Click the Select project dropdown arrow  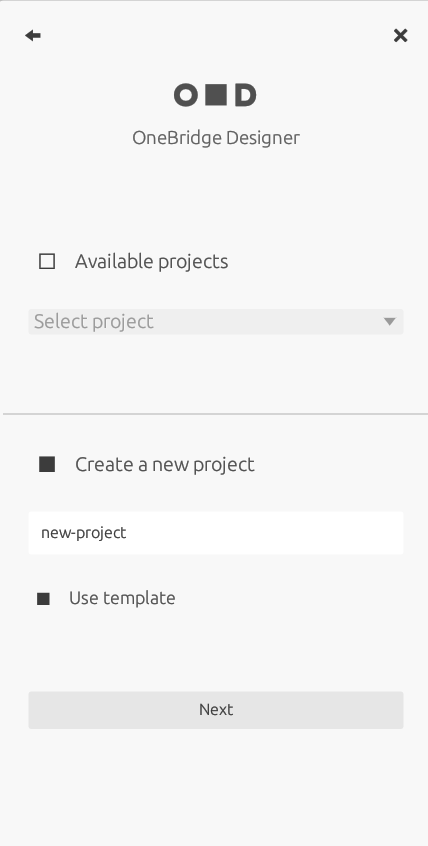[390, 322]
